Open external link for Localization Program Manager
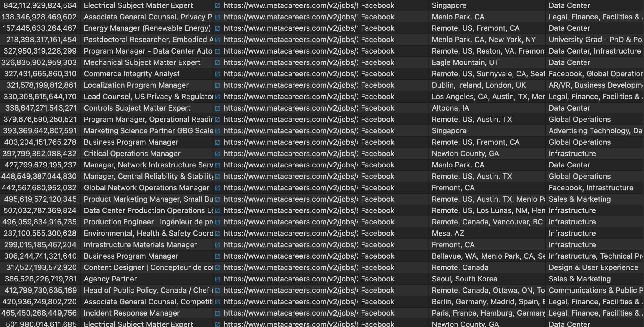Image resolution: width=644 pixels, height=327 pixels. [217, 85]
